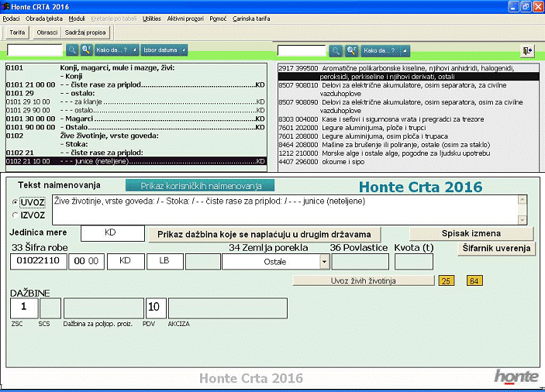Open Šifarnik uverenja
The width and height of the screenshot is (545, 392).
tap(496, 248)
